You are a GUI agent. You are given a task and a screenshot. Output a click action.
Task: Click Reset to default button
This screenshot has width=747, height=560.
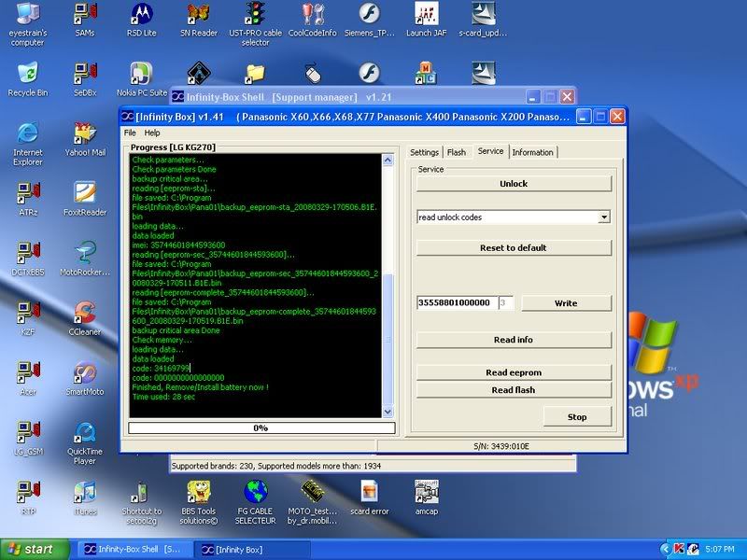pyautogui.click(x=514, y=248)
